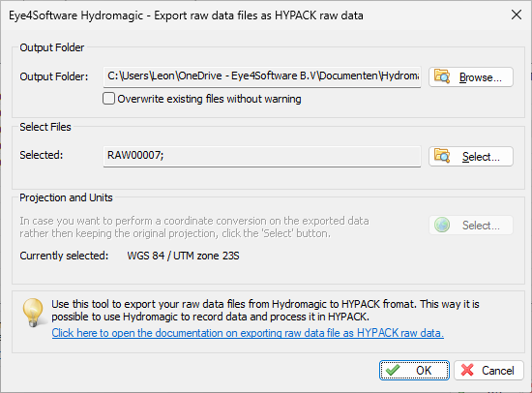
Task: Click the 'Projection and Units' group heading
Action: [66, 197]
